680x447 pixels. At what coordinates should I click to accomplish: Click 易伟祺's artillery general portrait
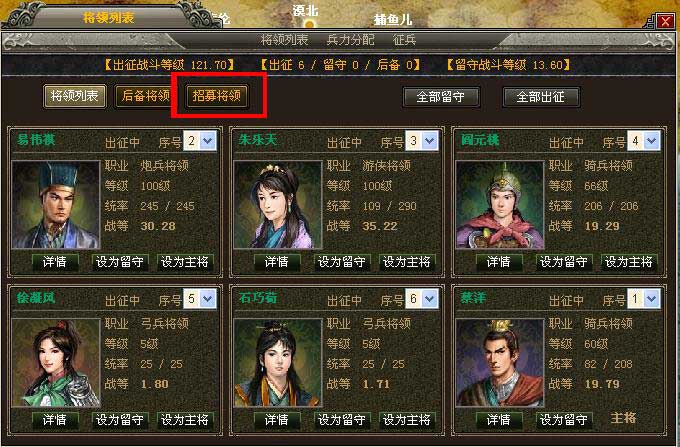point(56,205)
